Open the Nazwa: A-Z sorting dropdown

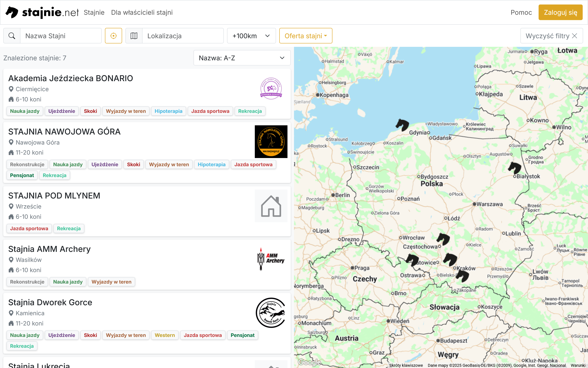[x=242, y=58]
